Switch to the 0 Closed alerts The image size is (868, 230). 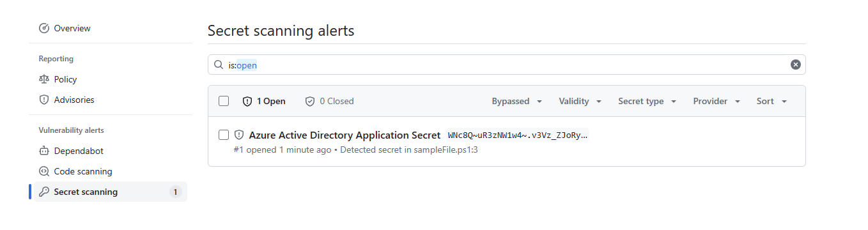(x=329, y=101)
